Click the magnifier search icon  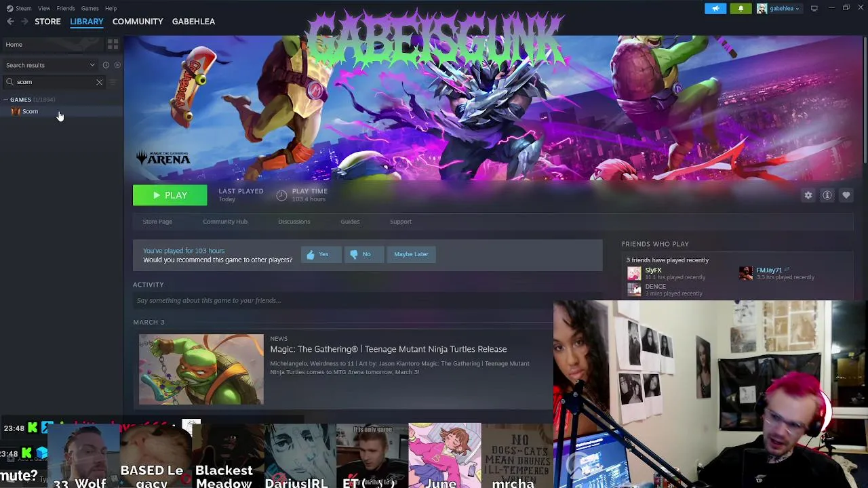pos(9,82)
